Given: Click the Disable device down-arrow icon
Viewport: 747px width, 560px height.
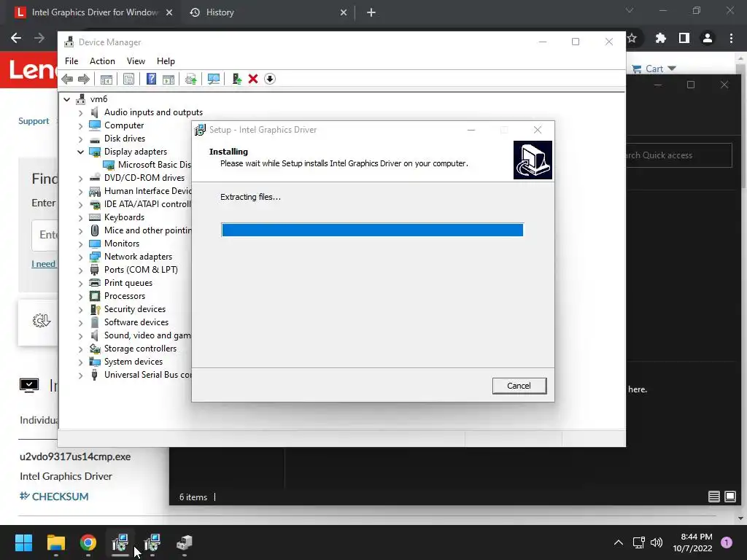Looking at the screenshot, I should tap(270, 79).
